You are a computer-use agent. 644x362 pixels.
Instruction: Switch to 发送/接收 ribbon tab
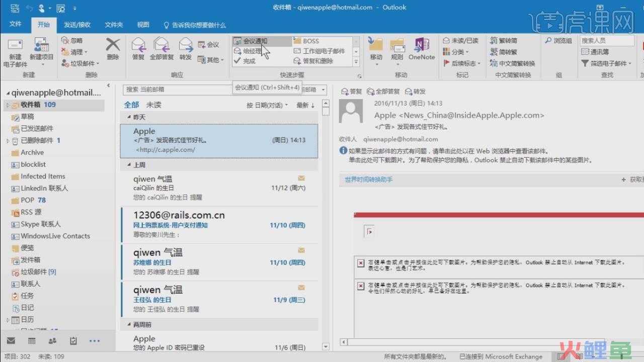[x=77, y=25]
